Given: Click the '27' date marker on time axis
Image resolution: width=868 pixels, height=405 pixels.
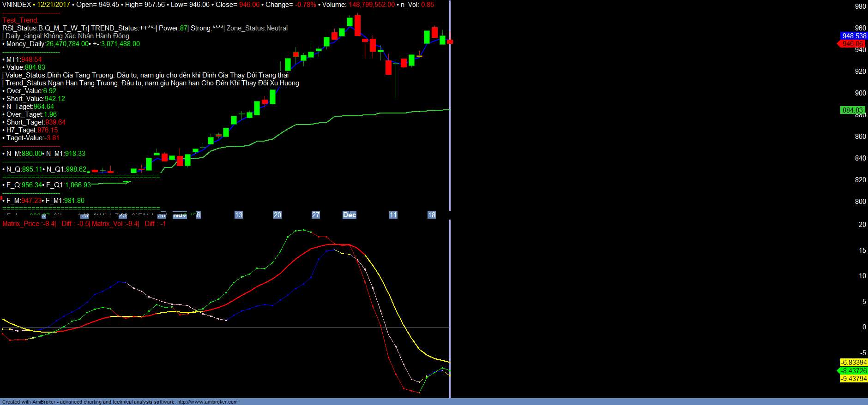Looking at the screenshot, I should pyautogui.click(x=316, y=215).
